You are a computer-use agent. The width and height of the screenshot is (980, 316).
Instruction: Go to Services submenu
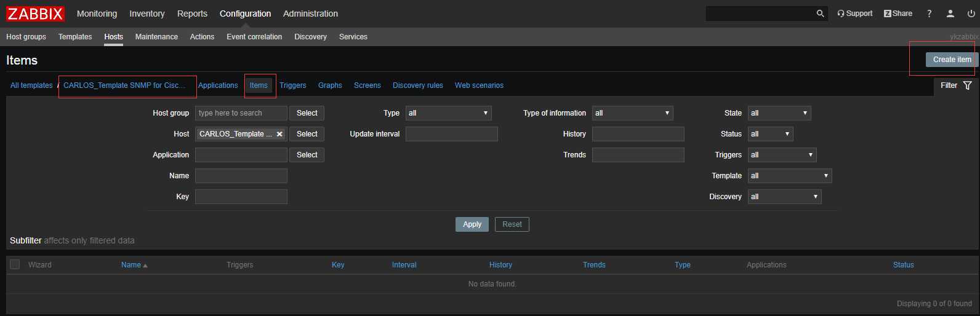tap(353, 37)
